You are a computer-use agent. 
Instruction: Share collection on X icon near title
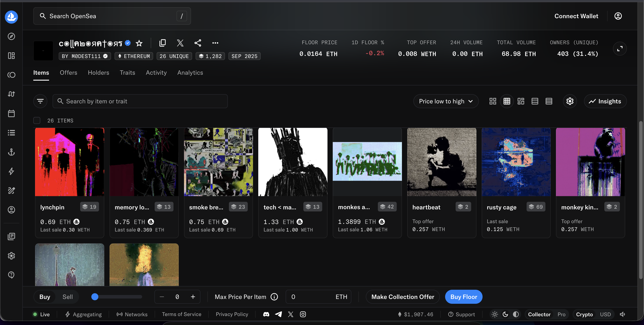(x=180, y=43)
